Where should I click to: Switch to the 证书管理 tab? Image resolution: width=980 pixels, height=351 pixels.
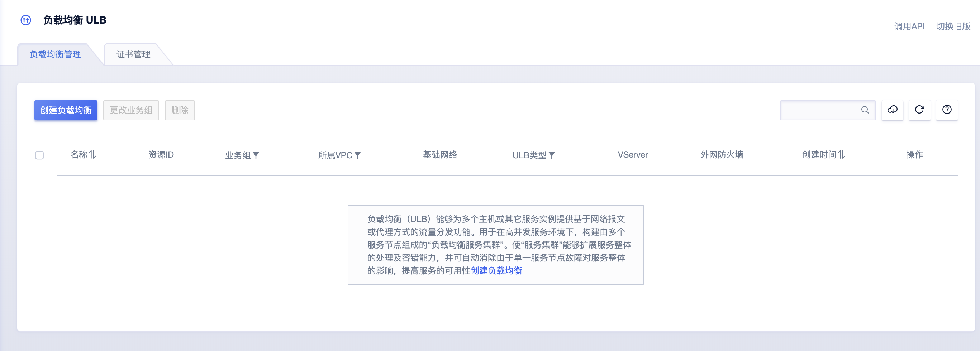point(133,54)
